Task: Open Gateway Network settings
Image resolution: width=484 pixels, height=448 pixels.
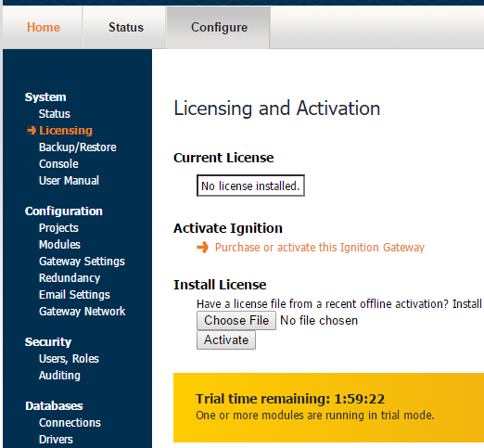Action: [x=83, y=312]
